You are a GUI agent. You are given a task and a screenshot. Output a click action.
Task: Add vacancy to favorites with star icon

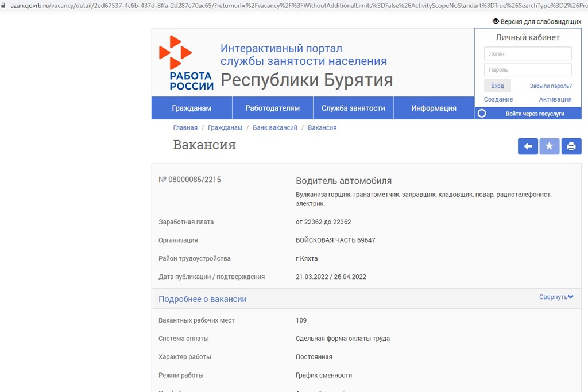tap(550, 146)
